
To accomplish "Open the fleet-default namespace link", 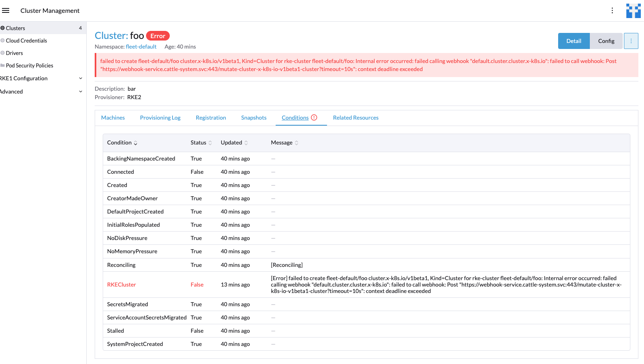I will click(x=141, y=47).
